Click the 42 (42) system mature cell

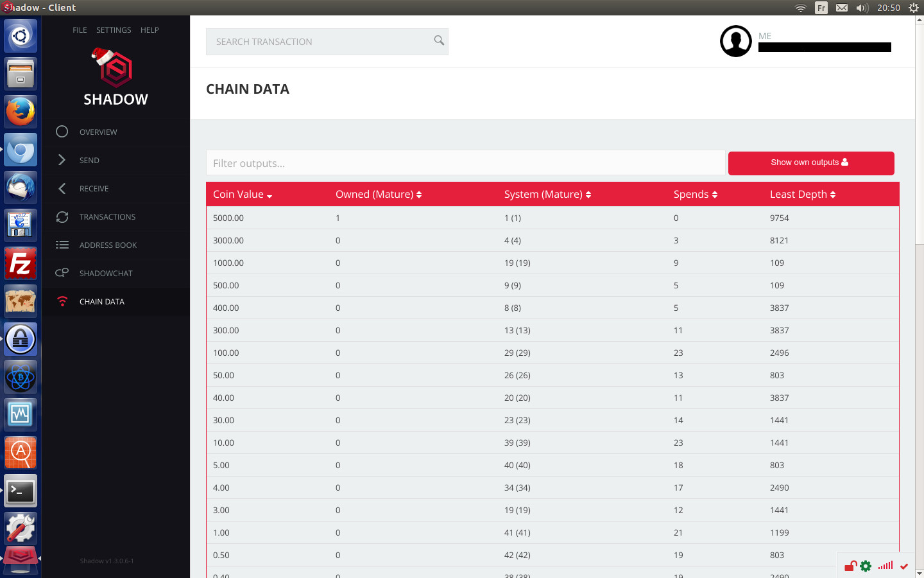click(517, 555)
